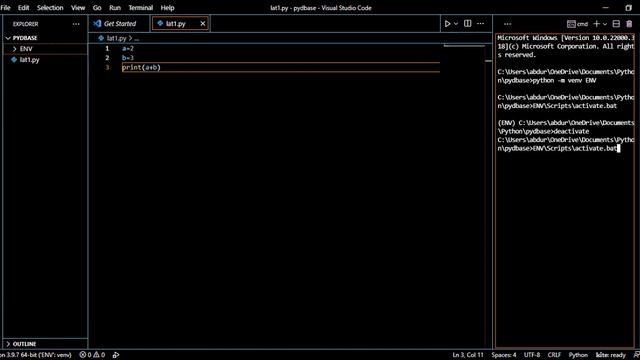Click the print(a+b) code line
Screen dimensions: 640x360
click(141, 67)
